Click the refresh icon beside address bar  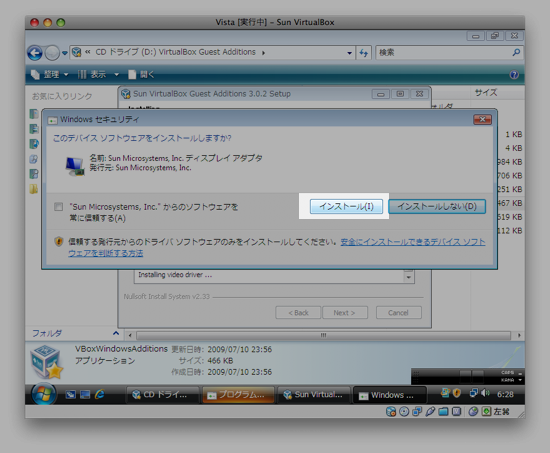click(x=364, y=53)
